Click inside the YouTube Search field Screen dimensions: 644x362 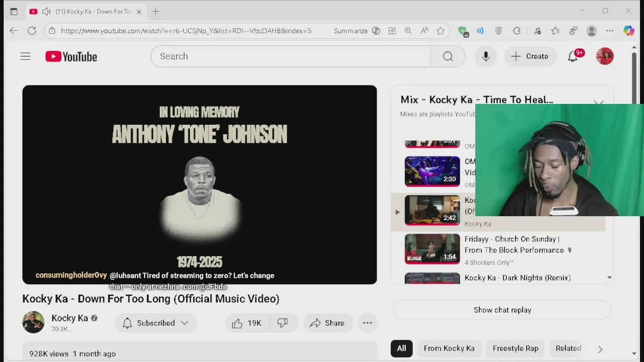click(291, 56)
